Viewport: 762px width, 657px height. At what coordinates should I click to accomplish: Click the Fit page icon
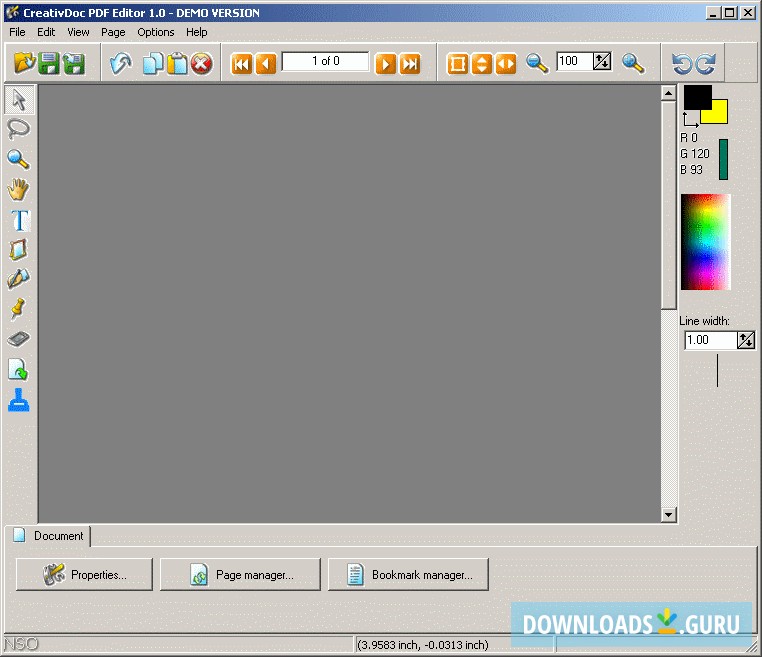[x=457, y=63]
